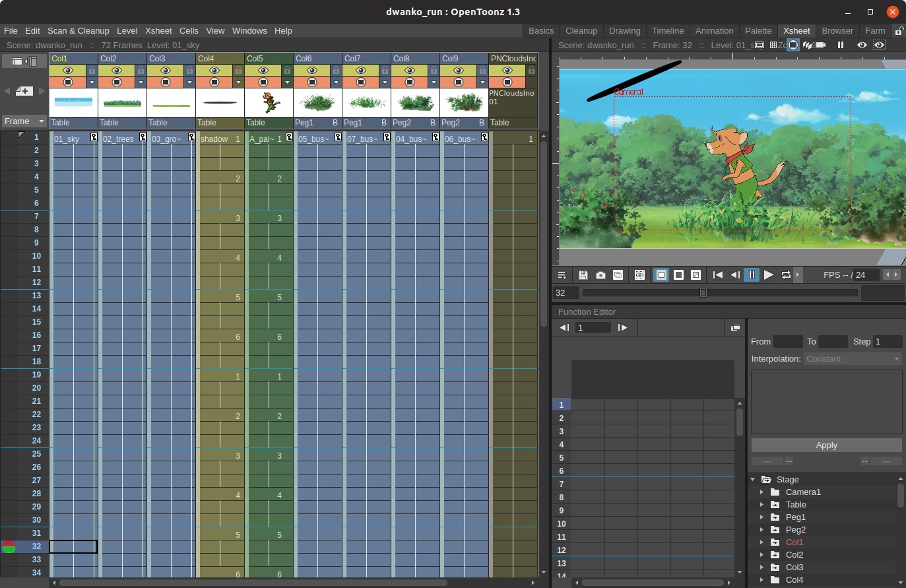Viewport: 906px width, 588px height.
Task: Switch to the Palette room tab
Action: pyautogui.click(x=758, y=31)
